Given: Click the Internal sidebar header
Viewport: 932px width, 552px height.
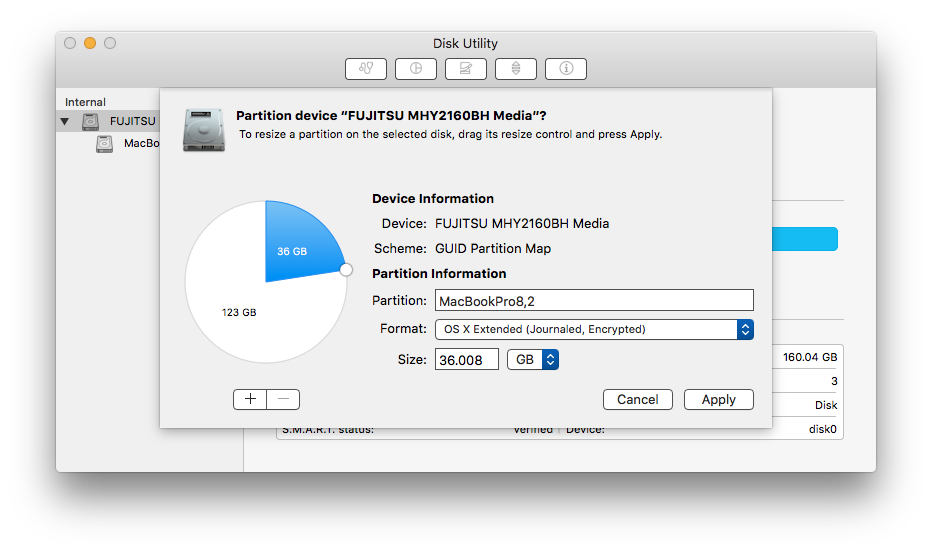Looking at the screenshot, I should pos(85,102).
